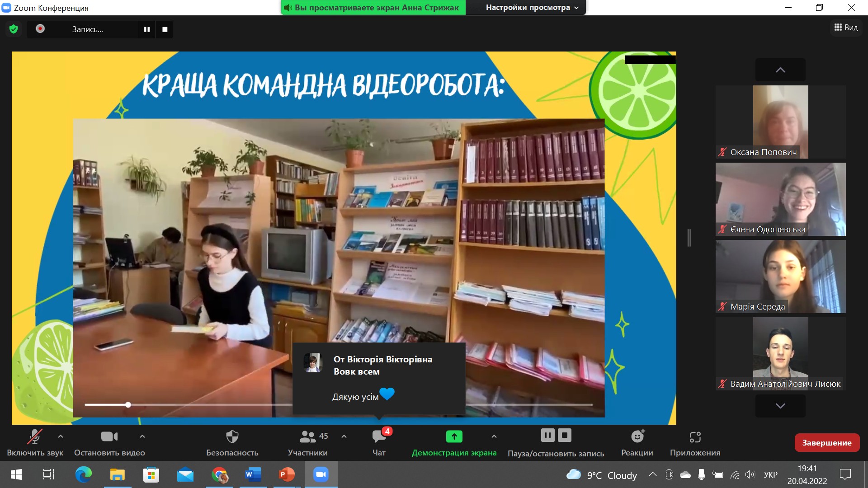This screenshot has width=868, height=488.
Task: Open Настройки просмотра dropdown
Action: (x=532, y=8)
